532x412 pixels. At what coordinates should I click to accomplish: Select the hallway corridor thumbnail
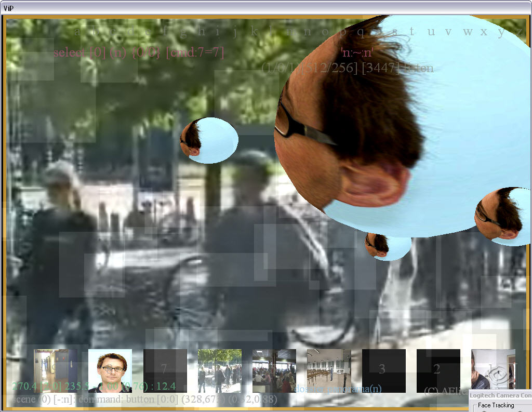(55, 370)
